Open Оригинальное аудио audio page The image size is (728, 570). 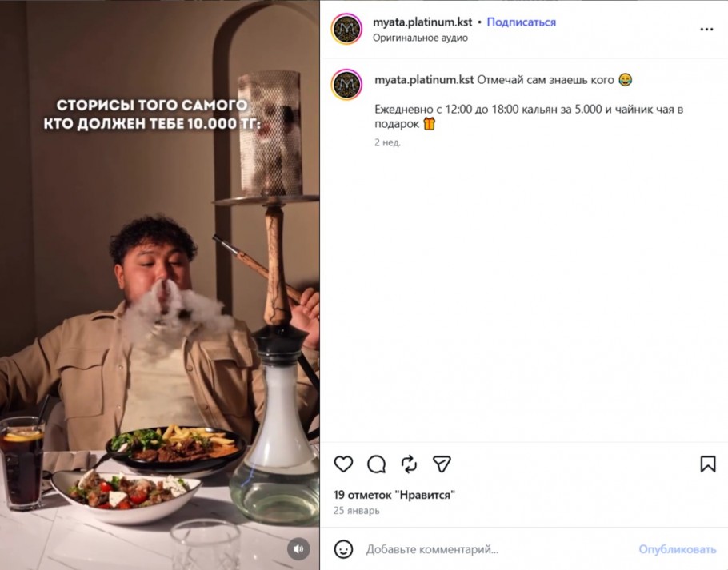click(420, 38)
